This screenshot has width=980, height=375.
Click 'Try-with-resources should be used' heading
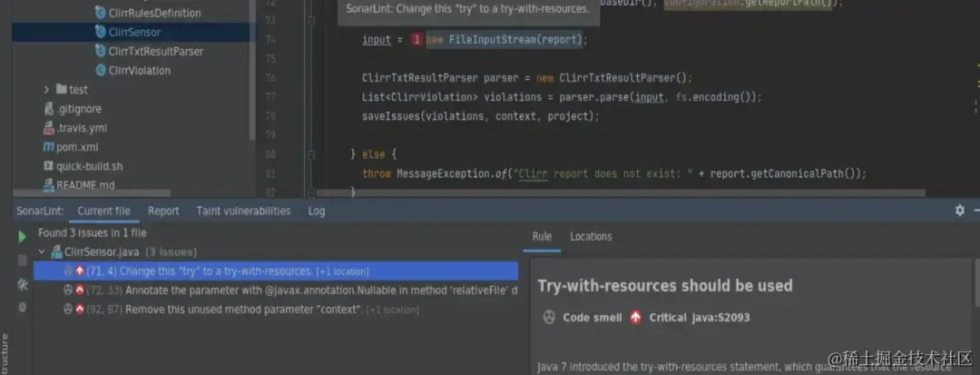(665, 286)
